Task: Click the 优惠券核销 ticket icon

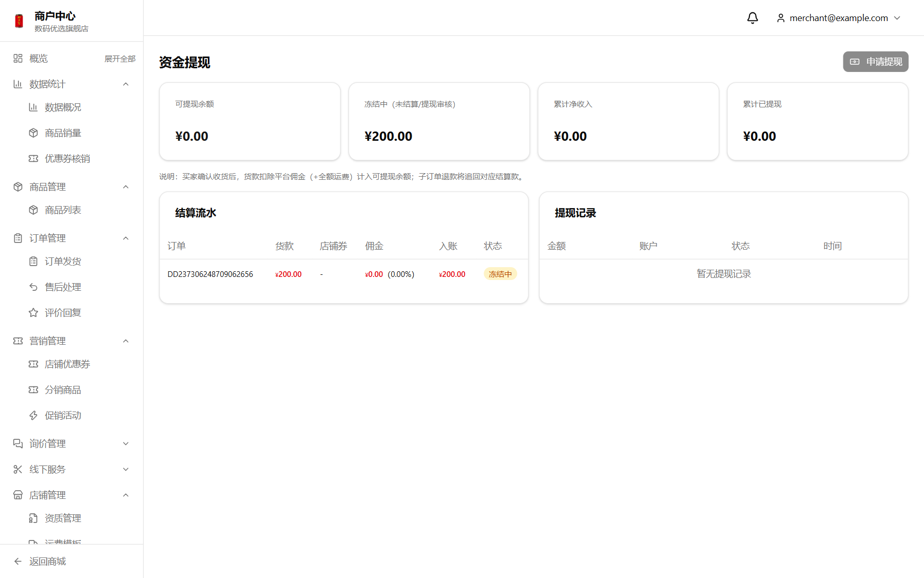Action: (x=33, y=159)
